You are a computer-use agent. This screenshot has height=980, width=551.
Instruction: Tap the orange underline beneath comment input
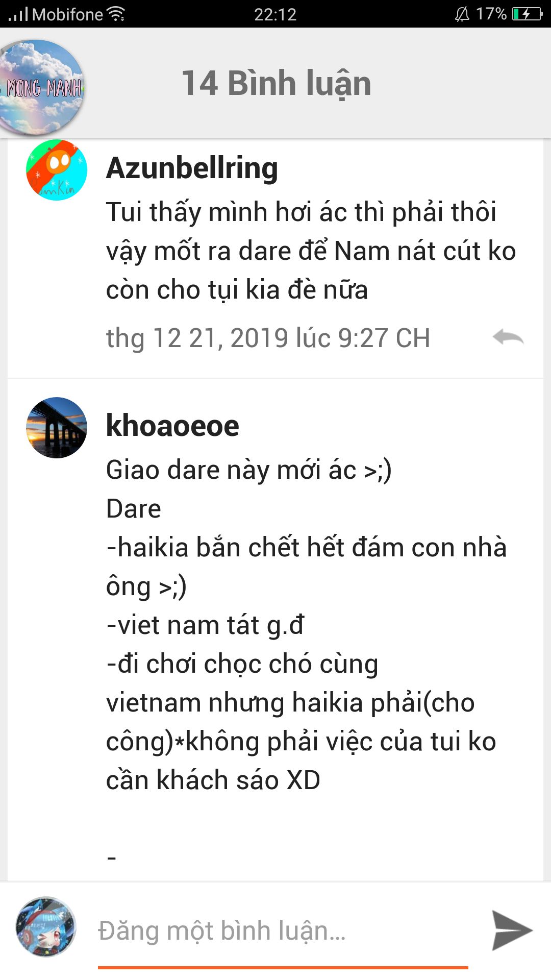click(x=283, y=967)
